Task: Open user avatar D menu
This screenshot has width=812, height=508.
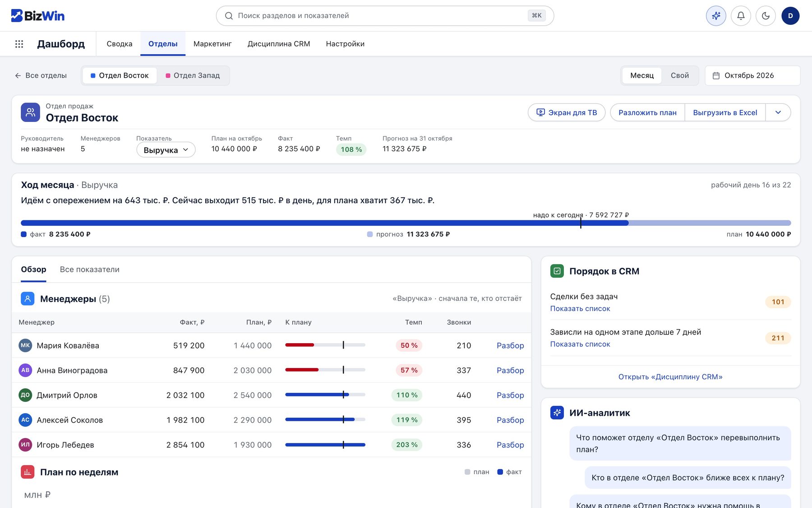Action: [x=790, y=16]
